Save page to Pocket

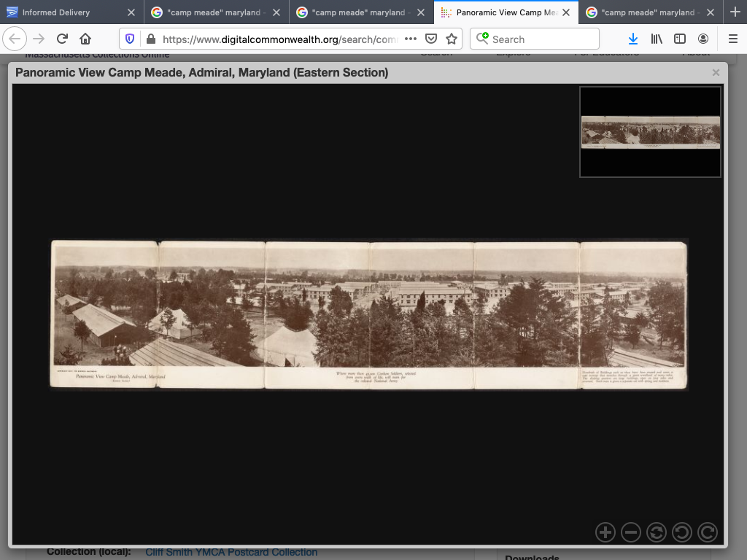tap(431, 39)
